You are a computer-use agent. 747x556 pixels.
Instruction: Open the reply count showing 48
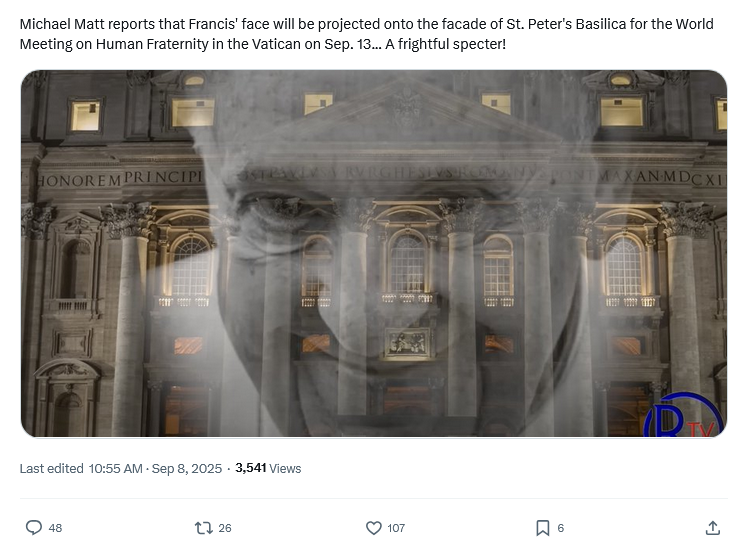point(55,528)
